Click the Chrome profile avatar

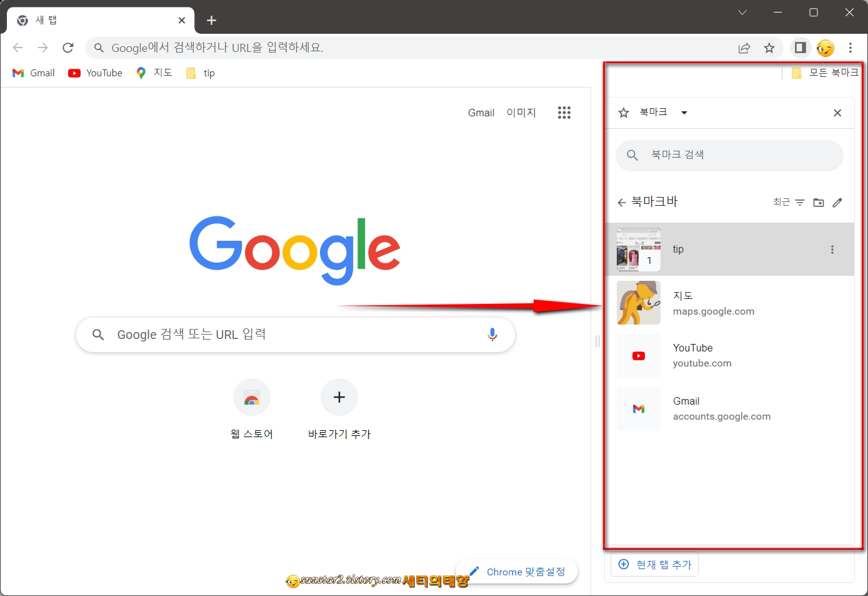[825, 48]
